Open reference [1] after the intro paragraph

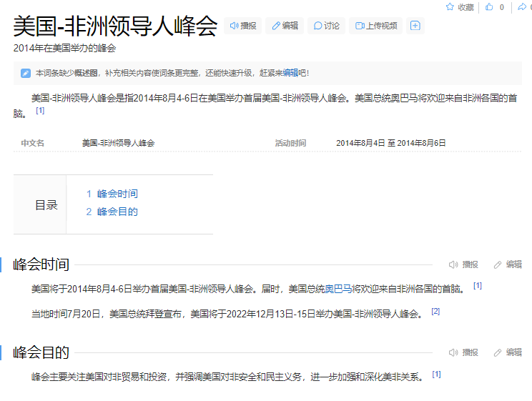click(x=40, y=111)
